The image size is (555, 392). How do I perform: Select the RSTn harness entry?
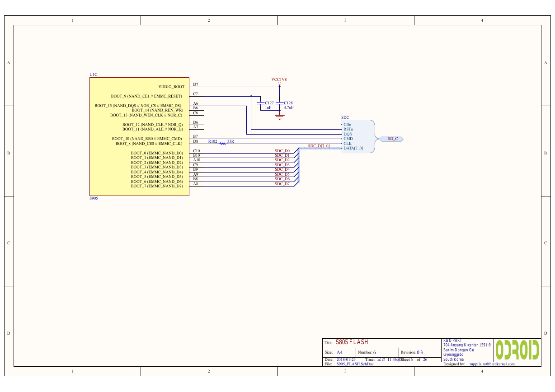[348, 129]
